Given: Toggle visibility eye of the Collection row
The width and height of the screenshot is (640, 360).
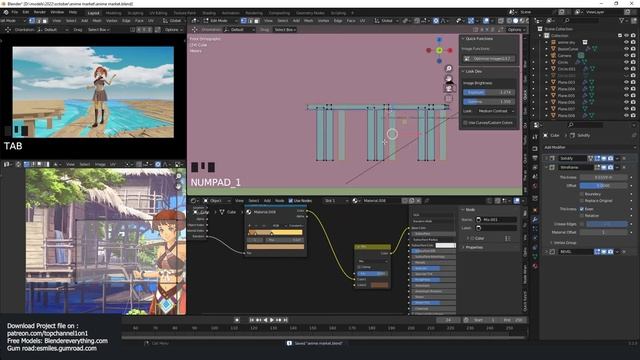Looking at the screenshot, I should [x=626, y=36].
